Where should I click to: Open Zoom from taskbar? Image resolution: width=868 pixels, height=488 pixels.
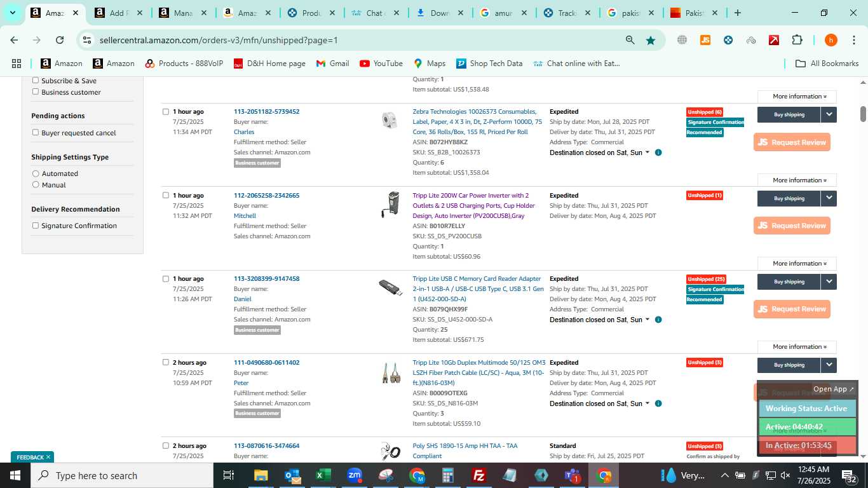pyautogui.click(x=355, y=475)
